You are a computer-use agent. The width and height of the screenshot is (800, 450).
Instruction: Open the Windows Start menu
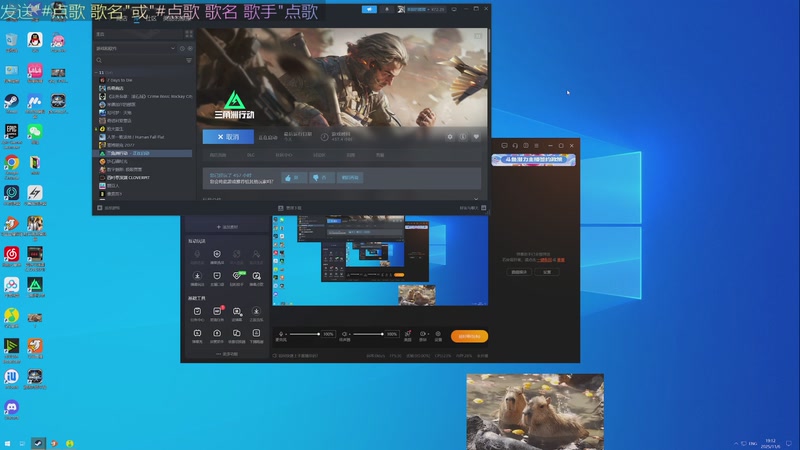tap(7, 443)
